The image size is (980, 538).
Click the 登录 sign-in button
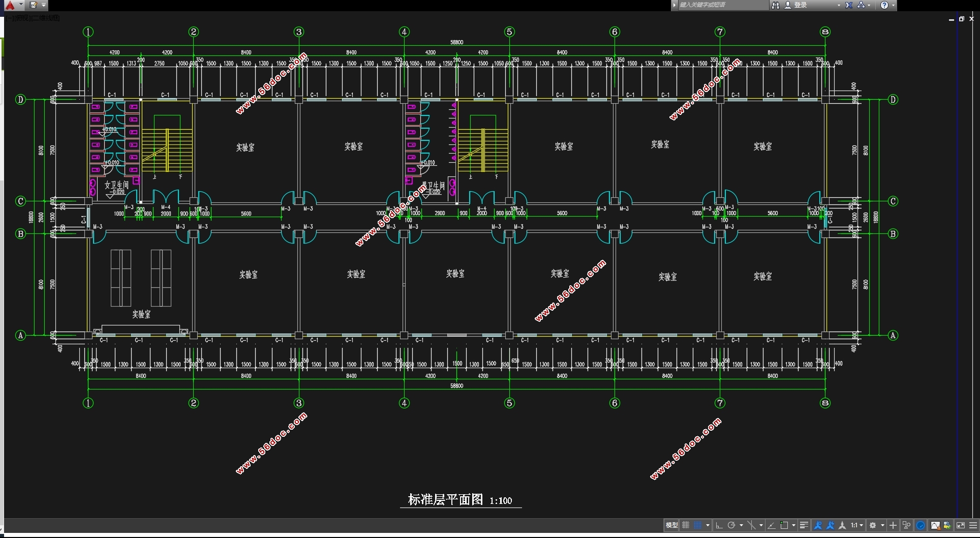click(801, 5)
